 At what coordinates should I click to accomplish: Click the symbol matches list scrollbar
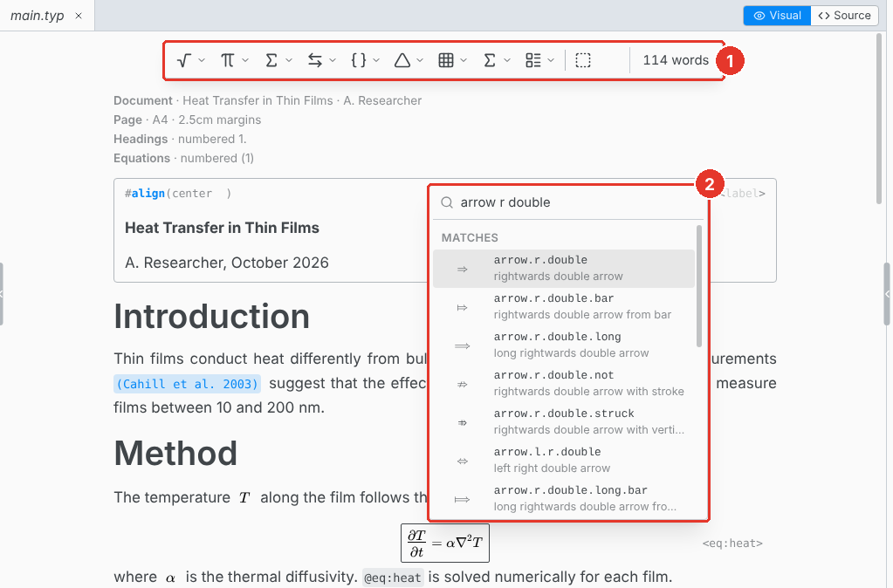pos(699,286)
